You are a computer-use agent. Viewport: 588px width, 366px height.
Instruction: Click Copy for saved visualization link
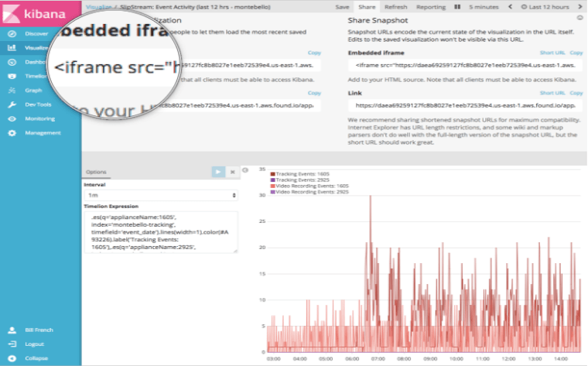click(314, 93)
